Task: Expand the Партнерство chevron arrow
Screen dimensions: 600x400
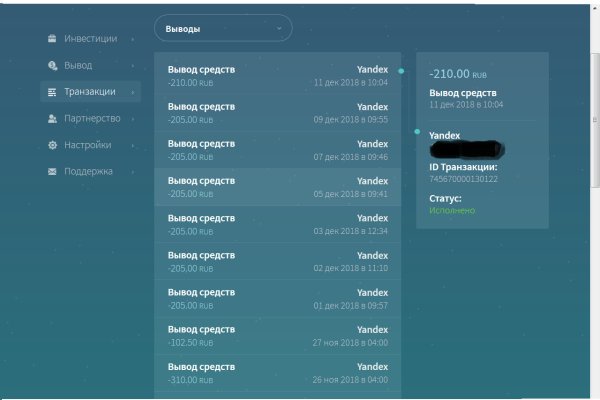Action: 131,119
